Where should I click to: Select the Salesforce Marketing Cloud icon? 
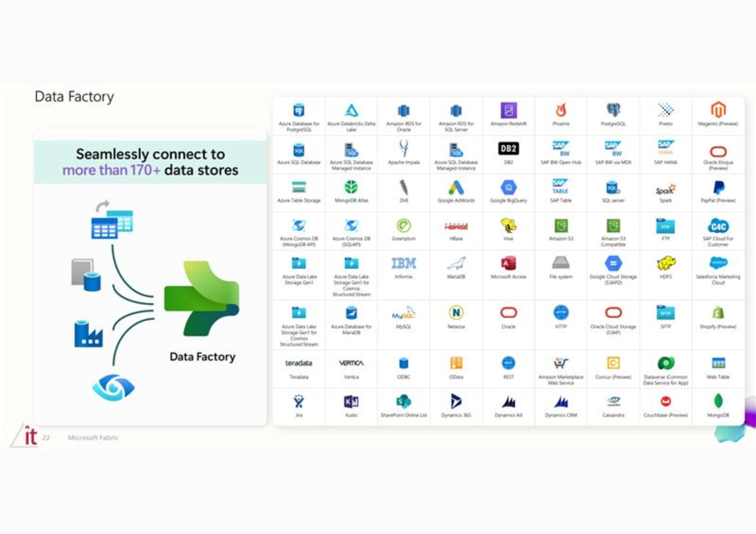point(718,262)
